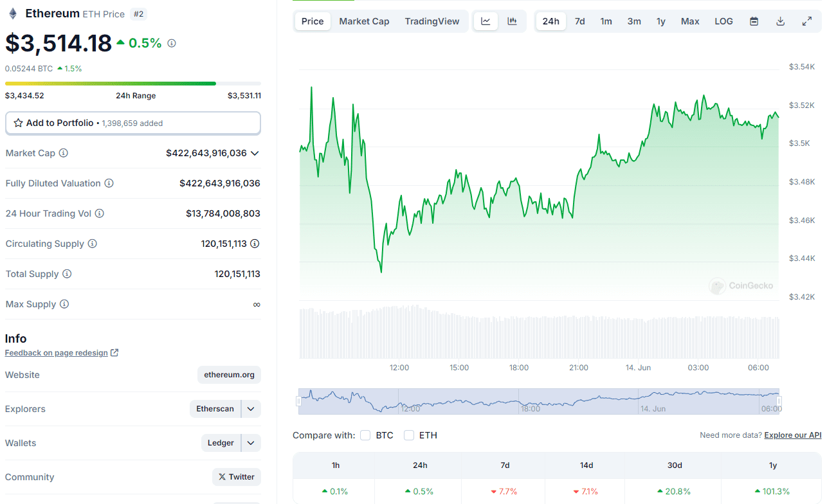The height and width of the screenshot is (504, 827).
Task: Click the 24h Range progress bar
Action: click(133, 84)
